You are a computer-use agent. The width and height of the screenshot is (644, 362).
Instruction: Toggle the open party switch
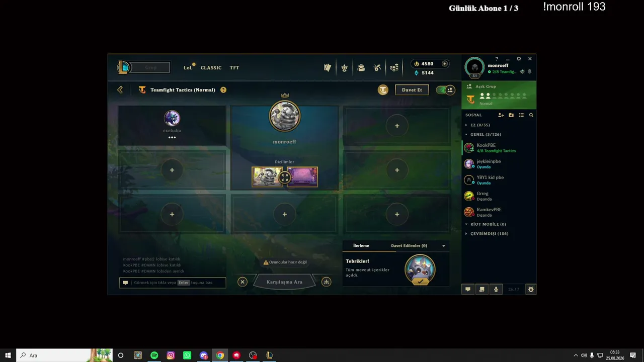click(x=446, y=90)
